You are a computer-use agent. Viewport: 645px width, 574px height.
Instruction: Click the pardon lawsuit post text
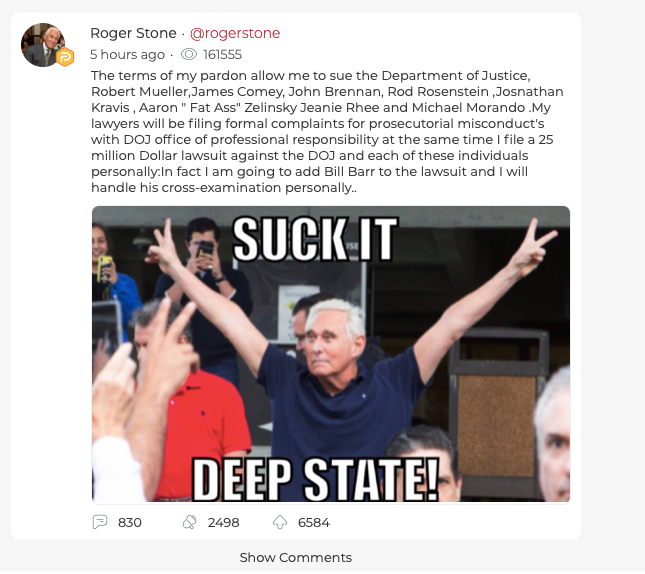(327, 132)
